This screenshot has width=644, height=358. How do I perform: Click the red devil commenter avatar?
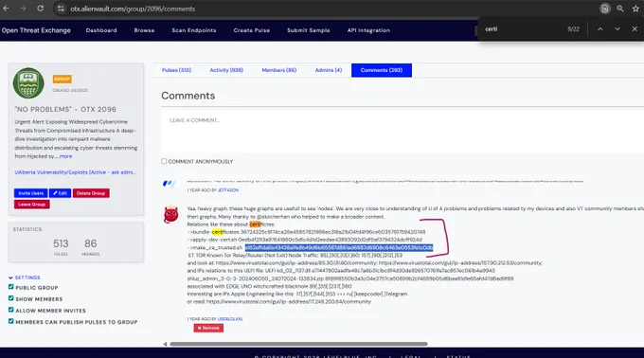[x=171, y=215]
